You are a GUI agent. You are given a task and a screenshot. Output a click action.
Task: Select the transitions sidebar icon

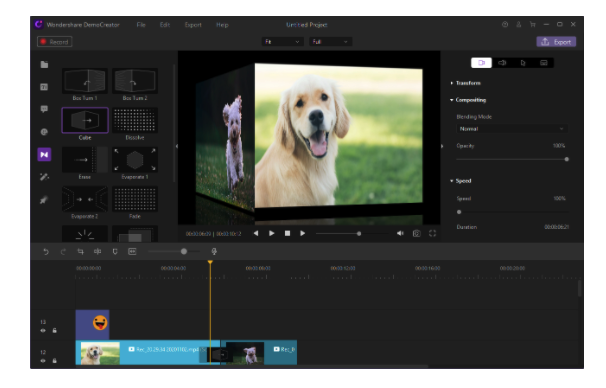[x=44, y=155]
